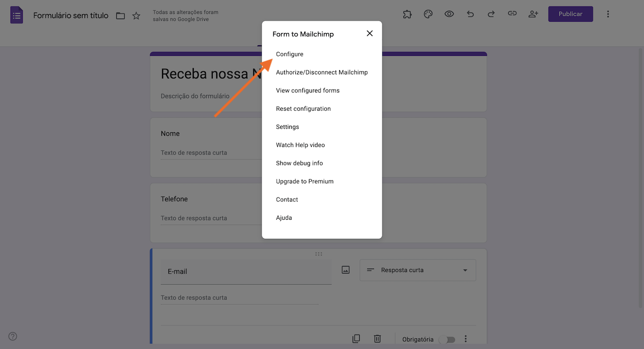Click the Publicar button
The height and width of the screenshot is (349, 644).
coord(571,14)
